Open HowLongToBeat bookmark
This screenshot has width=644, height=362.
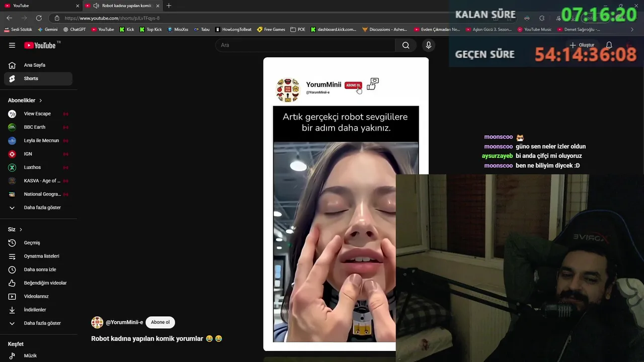[233, 30]
